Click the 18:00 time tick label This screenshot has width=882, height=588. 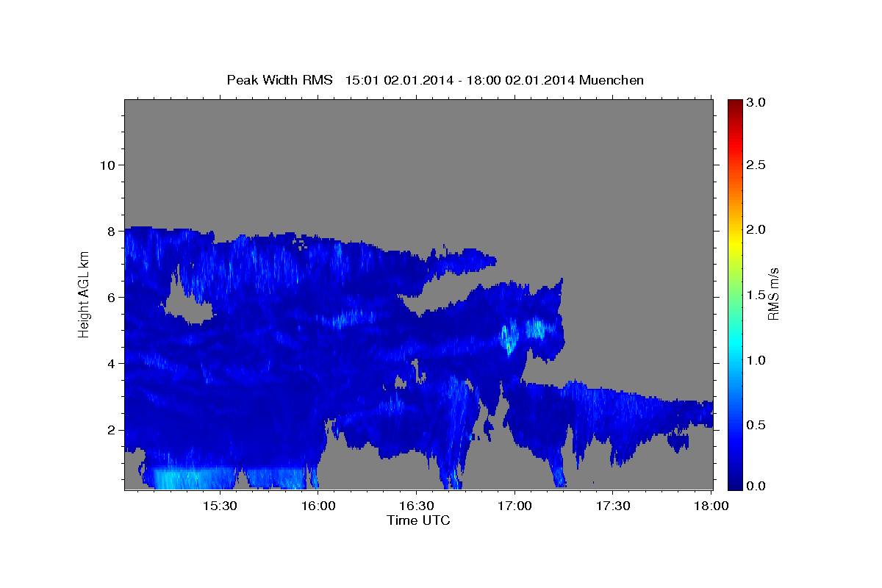[711, 506]
